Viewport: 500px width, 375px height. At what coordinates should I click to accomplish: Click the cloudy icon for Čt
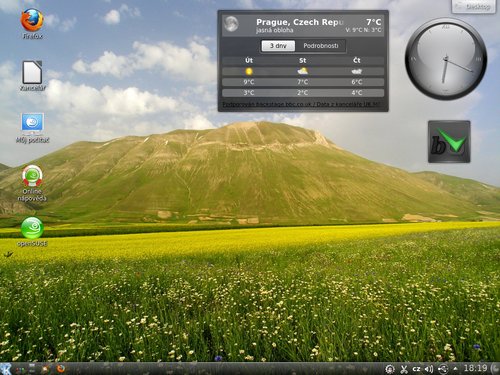pos(357,71)
